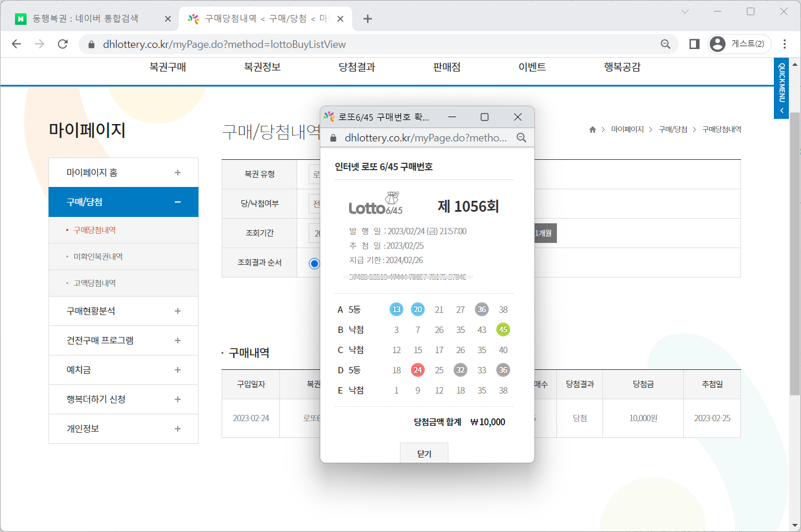
Task: Select the 조회결과 순서 radio button
Action: point(314,264)
